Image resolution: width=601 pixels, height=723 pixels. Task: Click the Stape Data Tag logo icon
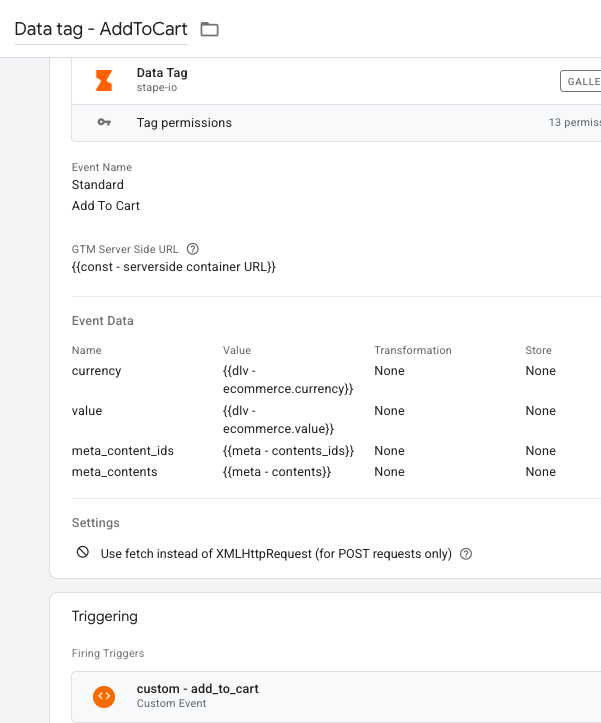[x=104, y=80]
